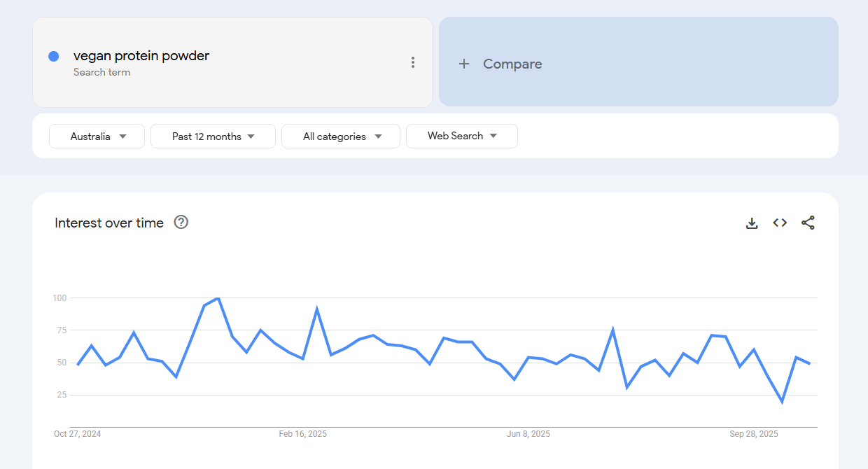Select the Jun 8, 2025 axis label
Viewport: 868px width, 469px height.
pyautogui.click(x=528, y=434)
